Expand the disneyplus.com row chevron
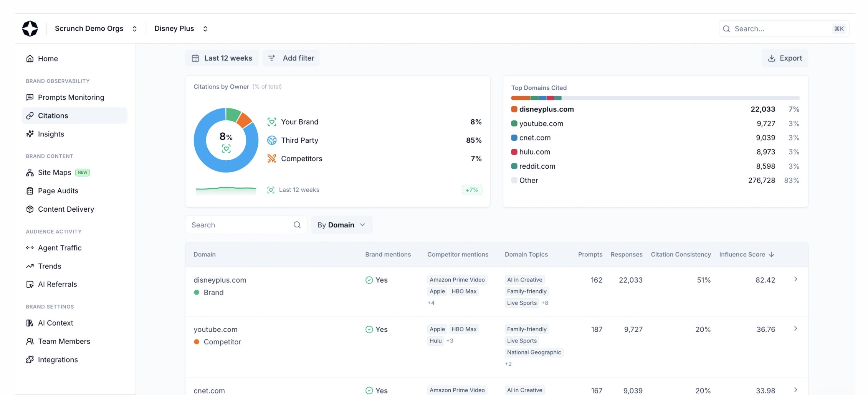 pos(795,279)
